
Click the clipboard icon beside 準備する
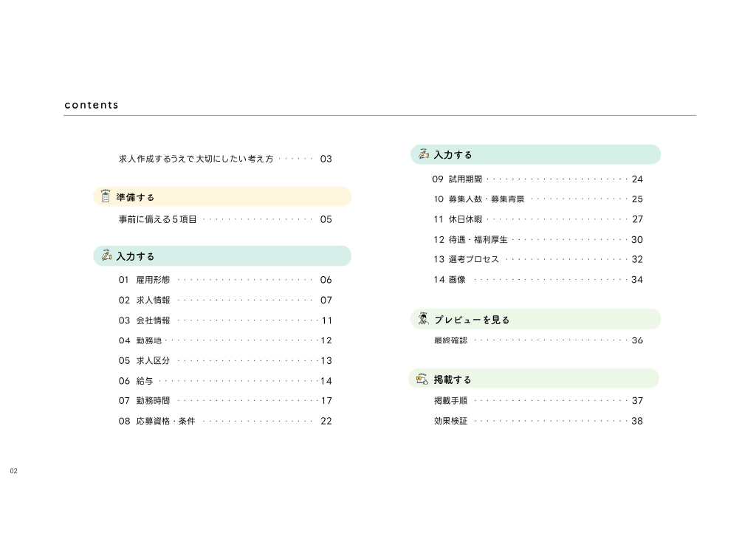point(106,196)
